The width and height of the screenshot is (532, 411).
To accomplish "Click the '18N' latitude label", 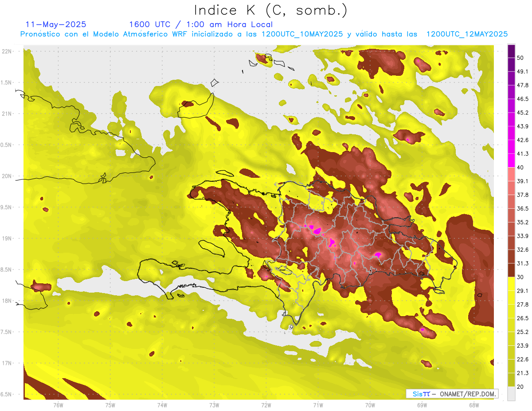I will pyautogui.click(x=8, y=301).
